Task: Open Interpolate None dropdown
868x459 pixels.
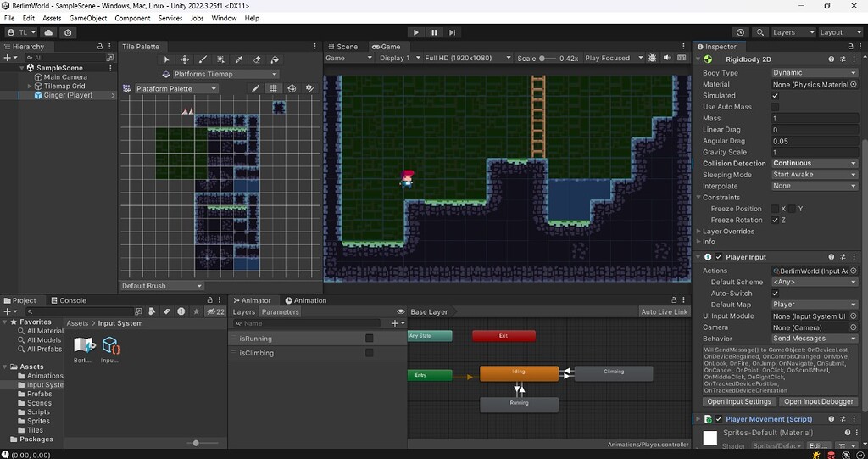Action: (815, 186)
